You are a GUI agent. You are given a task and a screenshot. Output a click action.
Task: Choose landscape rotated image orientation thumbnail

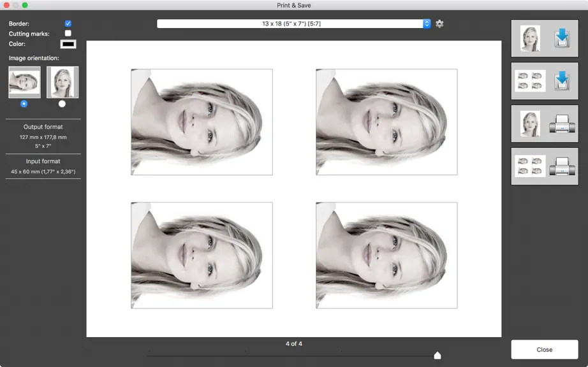tap(25, 82)
